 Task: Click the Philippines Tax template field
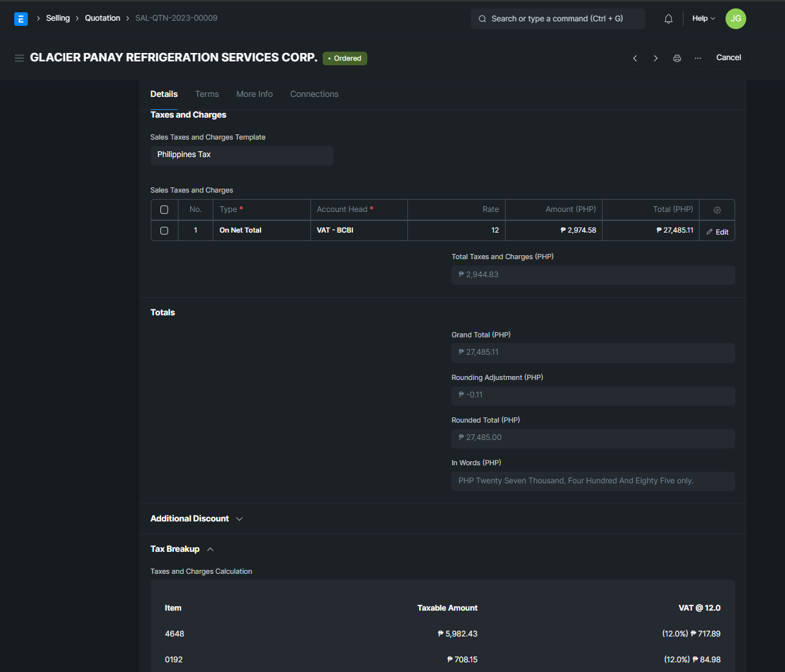(x=242, y=155)
